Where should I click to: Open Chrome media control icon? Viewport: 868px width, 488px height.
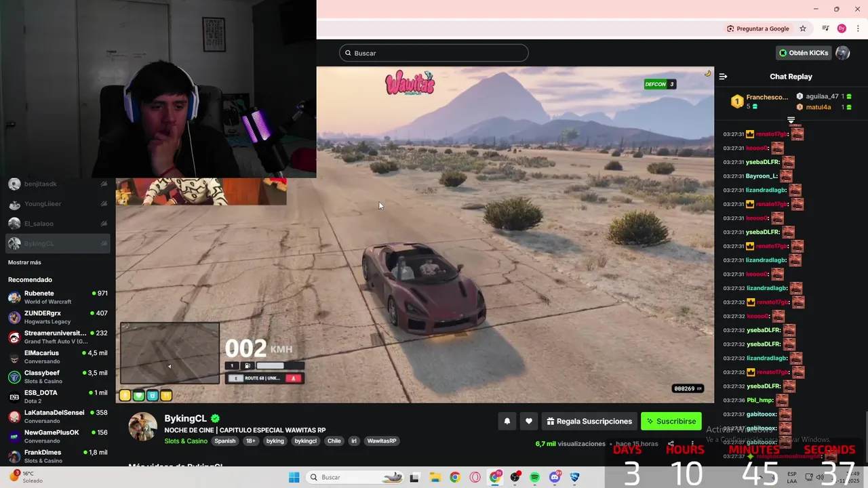click(x=825, y=28)
